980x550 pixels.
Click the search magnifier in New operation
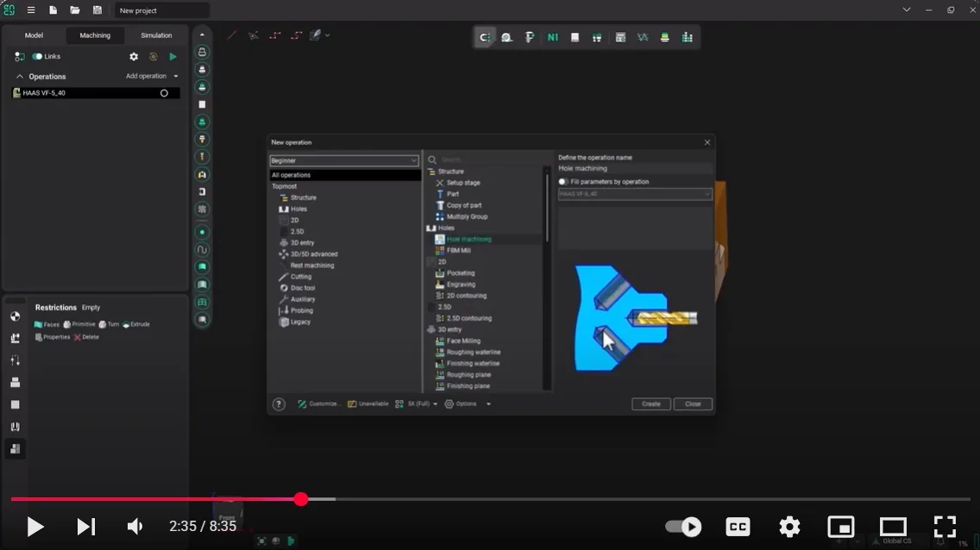[432, 159]
